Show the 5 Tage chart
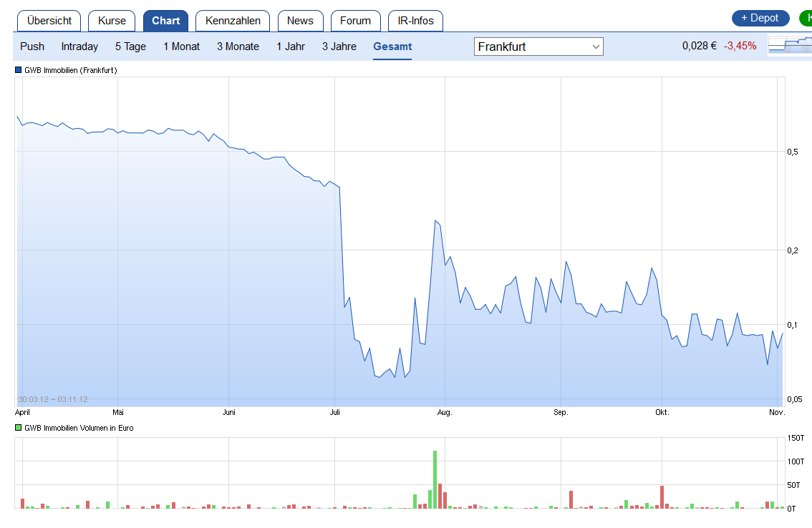This screenshot has width=812, height=528. [x=130, y=46]
